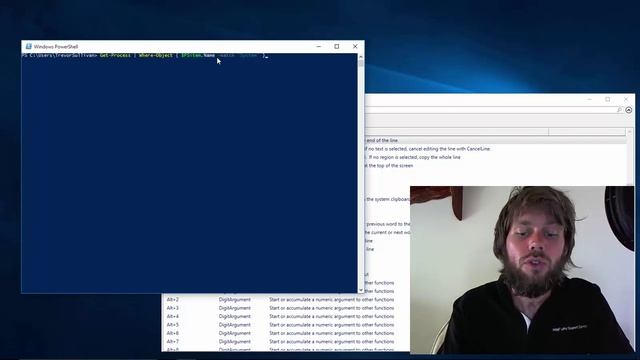The image size is (640, 360).
Task: Click DigitArgument in the Alt+6 row
Action: (235, 333)
